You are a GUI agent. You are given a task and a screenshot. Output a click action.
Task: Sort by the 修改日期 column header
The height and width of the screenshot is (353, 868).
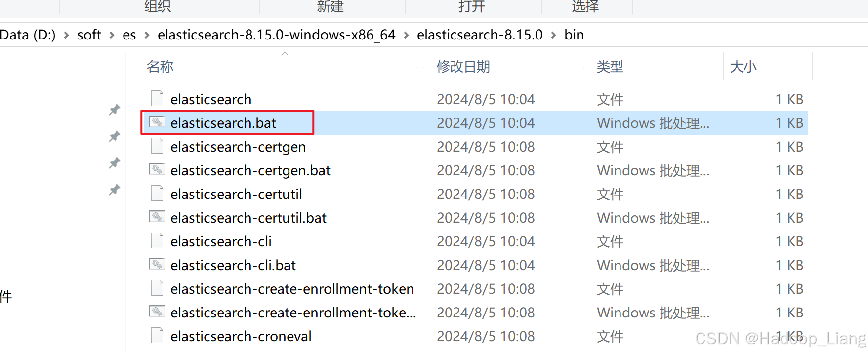(463, 67)
